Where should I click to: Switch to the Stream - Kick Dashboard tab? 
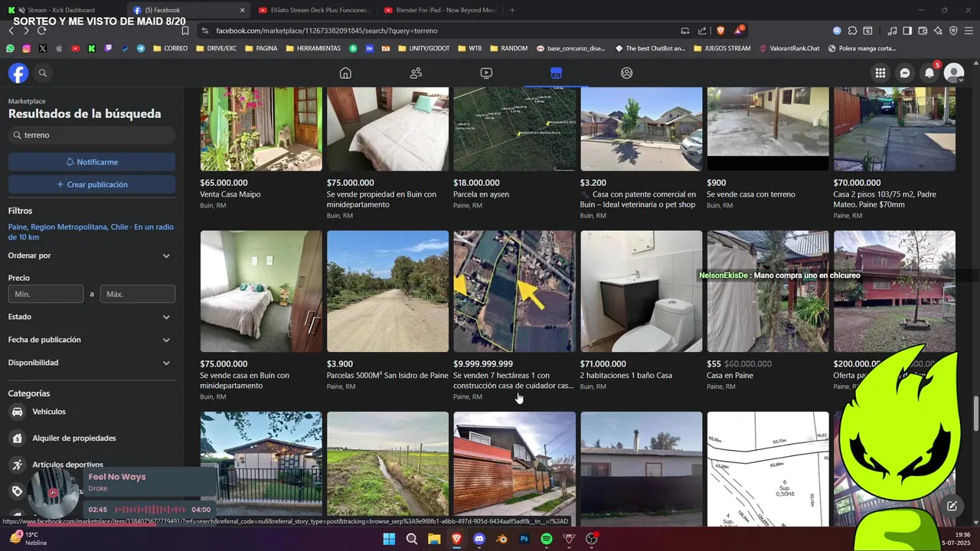pyautogui.click(x=61, y=10)
